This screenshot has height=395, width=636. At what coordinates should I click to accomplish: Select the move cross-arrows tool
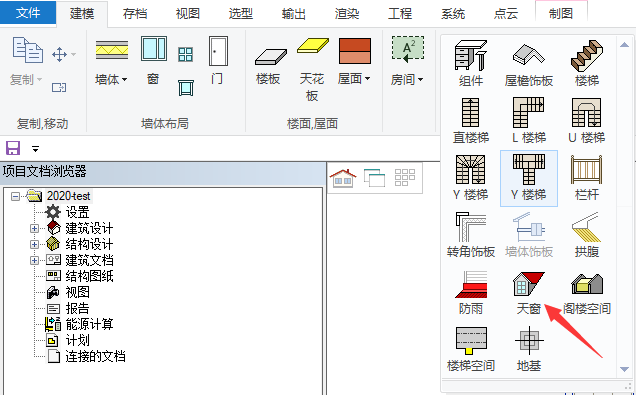pyautogui.click(x=60, y=54)
